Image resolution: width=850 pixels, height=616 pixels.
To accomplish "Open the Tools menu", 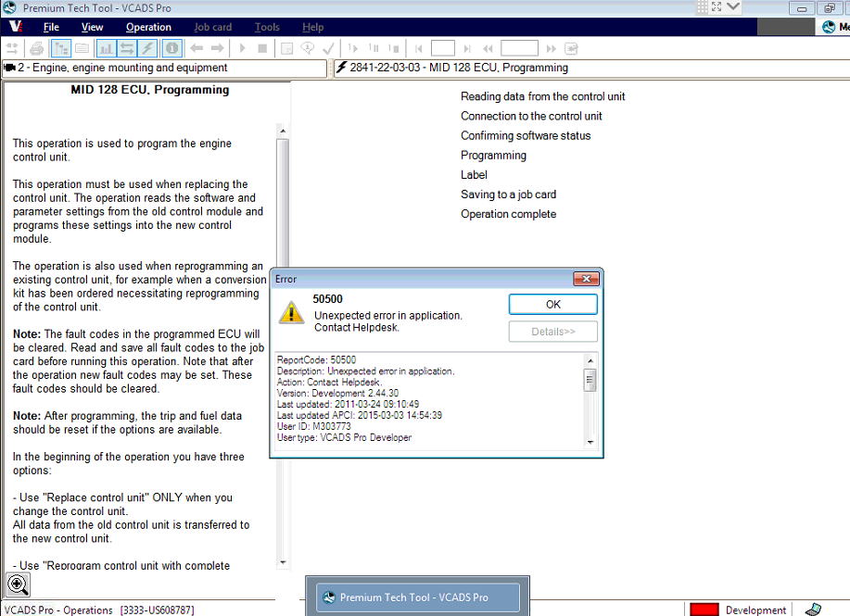I will [267, 27].
